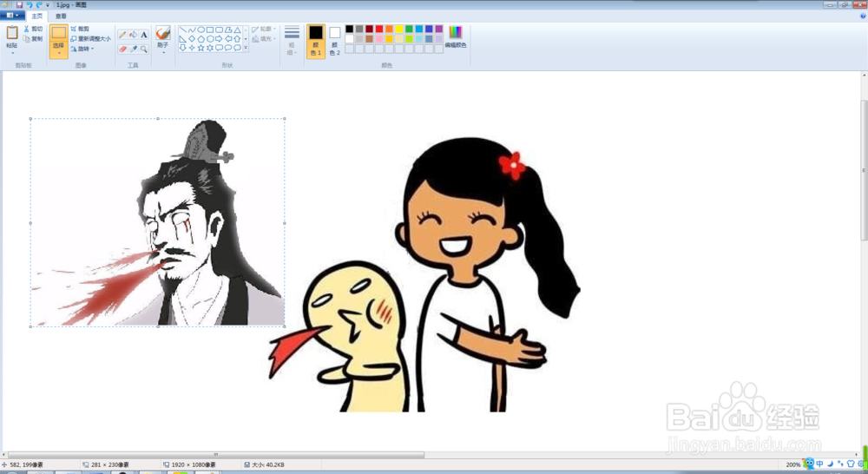Click the Crop (裁剪) button
Image resolution: width=868 pixels, height=474 pixels.
tap(80, 29)
